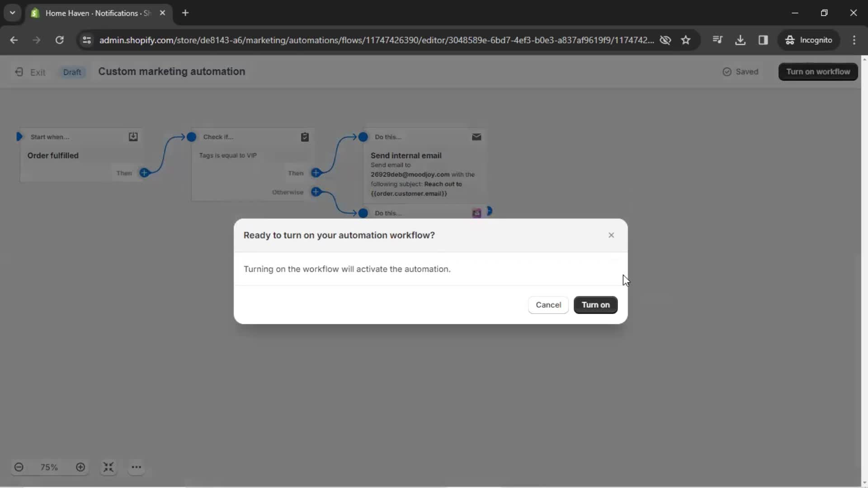Click the Send internal email action node
Screen dimensions: 868x488
423,167
